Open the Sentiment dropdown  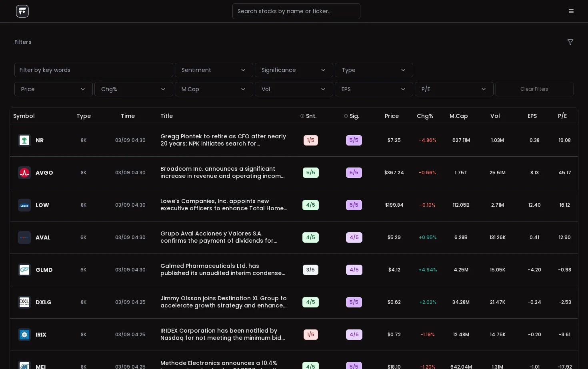[x=214, y=70]
